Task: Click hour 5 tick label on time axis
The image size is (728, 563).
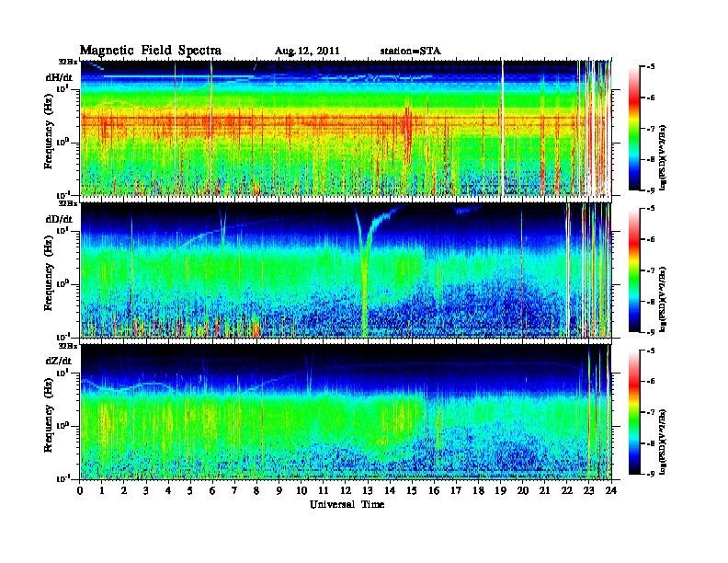Action: click(x=190, y=490)
